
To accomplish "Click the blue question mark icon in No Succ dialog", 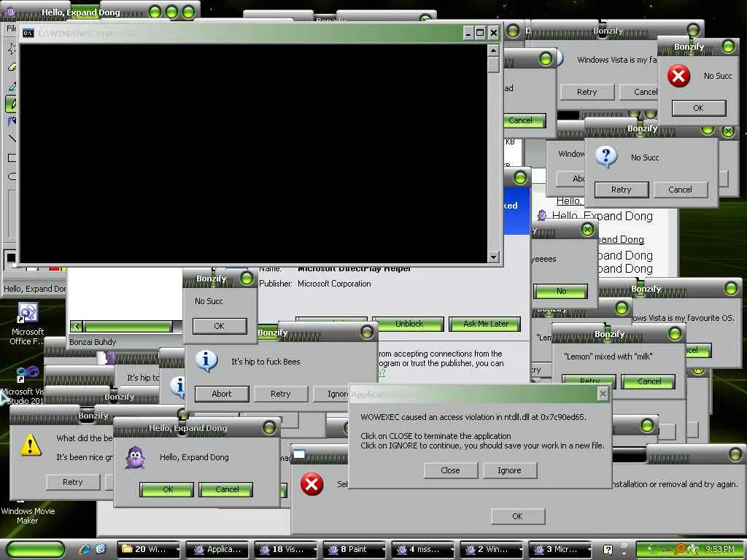I will point(606,157).
